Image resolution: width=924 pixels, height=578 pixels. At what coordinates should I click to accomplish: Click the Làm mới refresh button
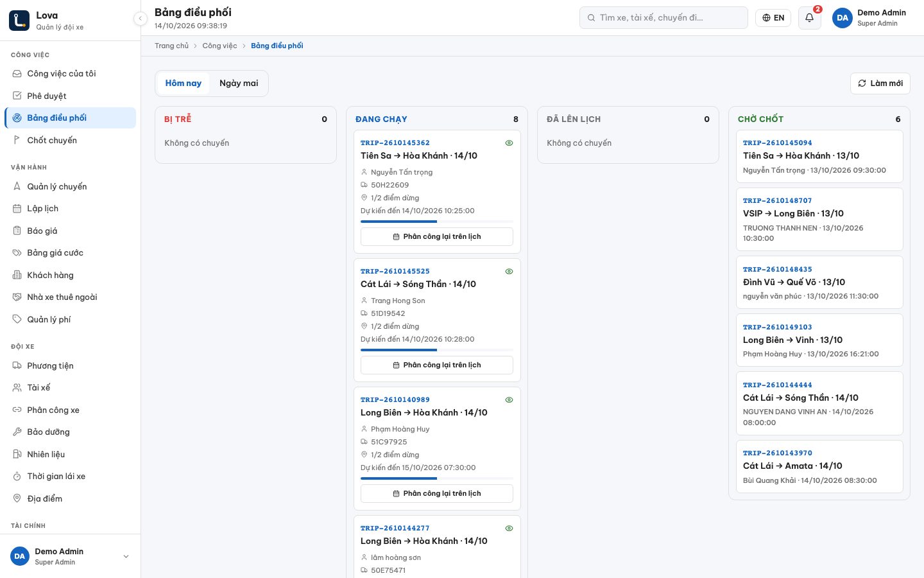pos(880,83)
